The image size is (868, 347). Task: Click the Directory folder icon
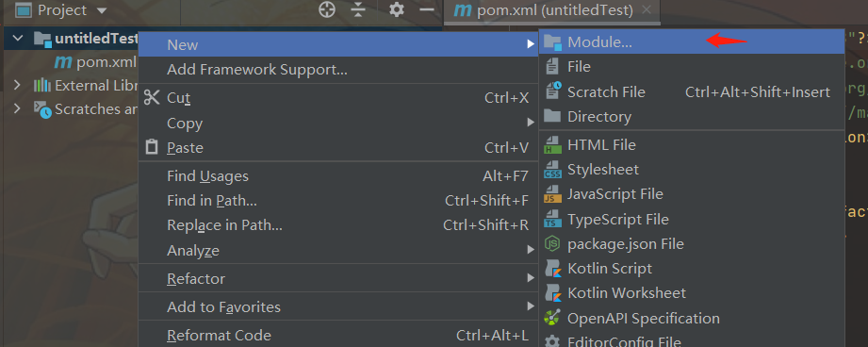[552, 116]
